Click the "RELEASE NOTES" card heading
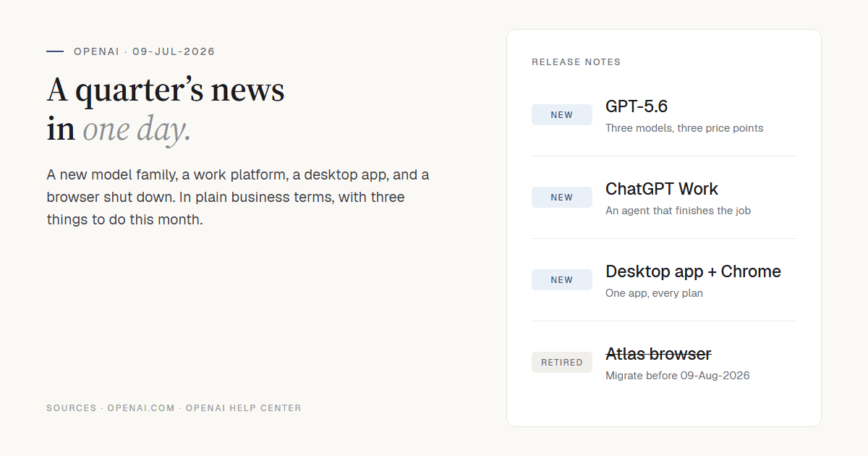868x456 pixels. click(576, 62)
